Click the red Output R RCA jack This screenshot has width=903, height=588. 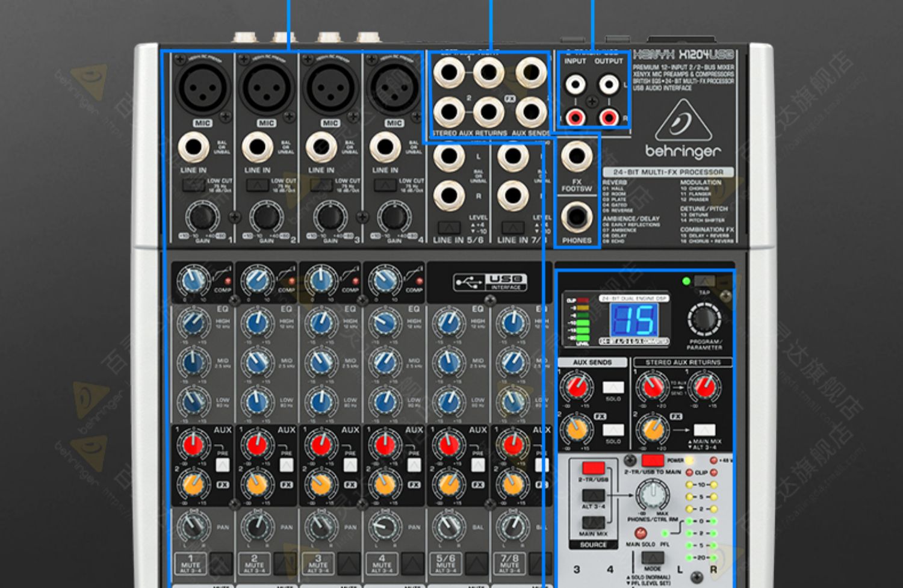pyautogui.click(x=609, y=117)
